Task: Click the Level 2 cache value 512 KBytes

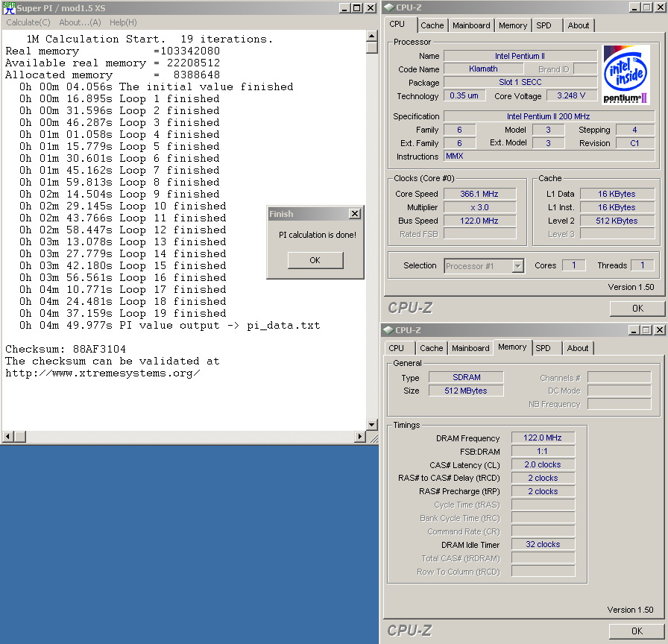Action: point(617,221)
